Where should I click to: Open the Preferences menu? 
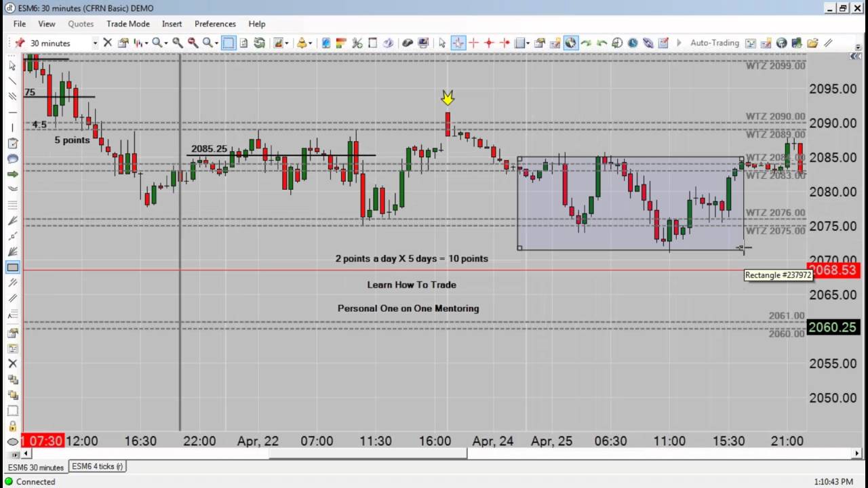tap(215, 24)
